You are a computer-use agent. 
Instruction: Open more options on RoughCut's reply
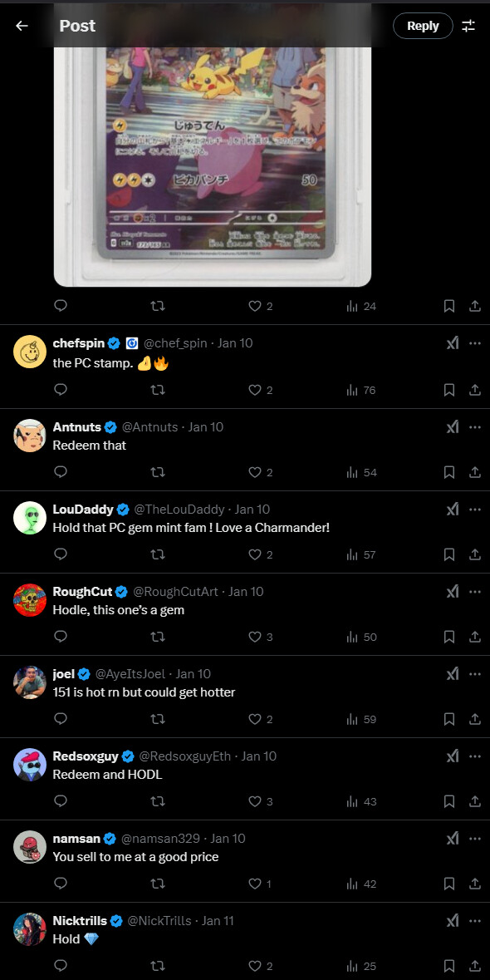coord(475,591)
